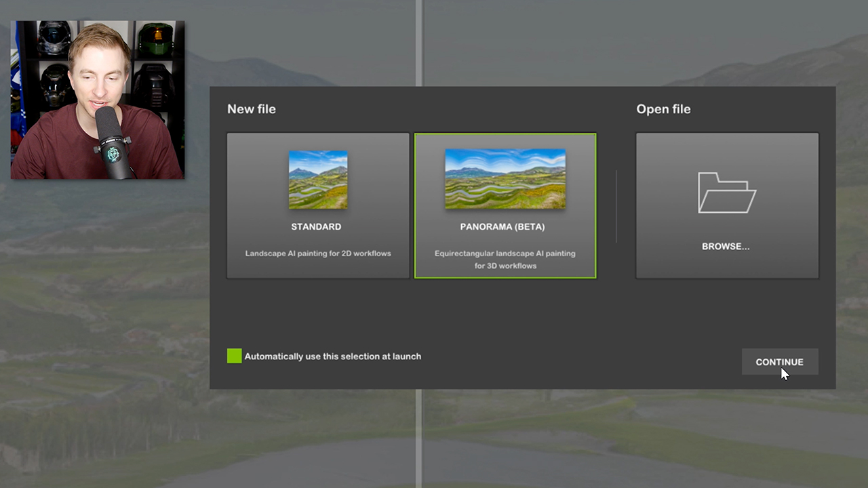The image size is (868, 488).
Task: Click the BROWSE... label
Action: pos(726,247)
